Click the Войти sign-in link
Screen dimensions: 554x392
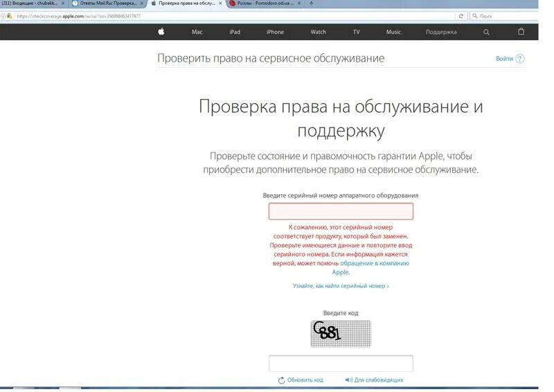504,59
